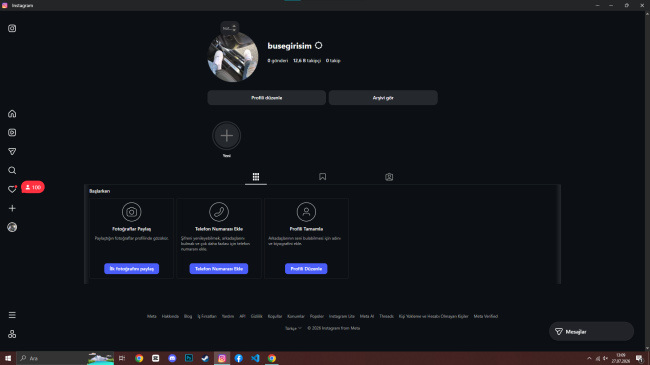Viewport: 650px width, 365px height.
Task: Click the settings circle icon next to busegirisim
Action: pyautogui.click(x=318, y=46)
